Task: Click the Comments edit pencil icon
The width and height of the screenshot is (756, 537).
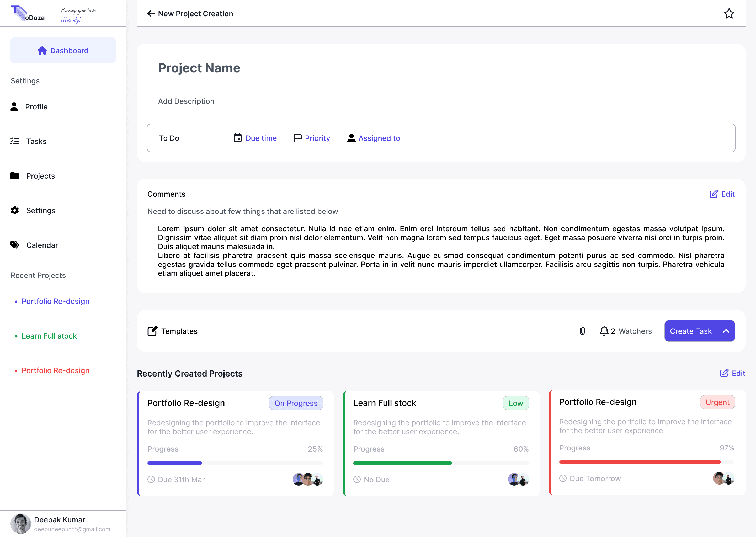Action: pos(714,194)
